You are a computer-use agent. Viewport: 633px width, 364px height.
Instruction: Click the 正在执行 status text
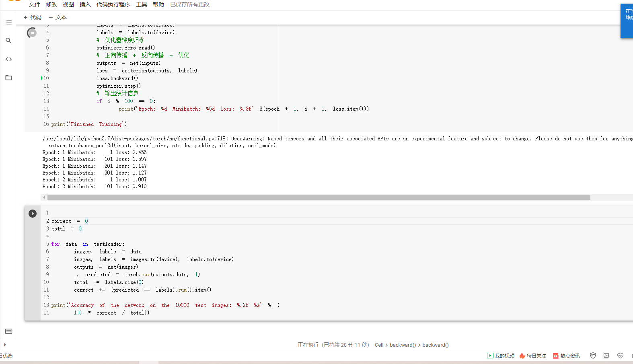point(333,345)
